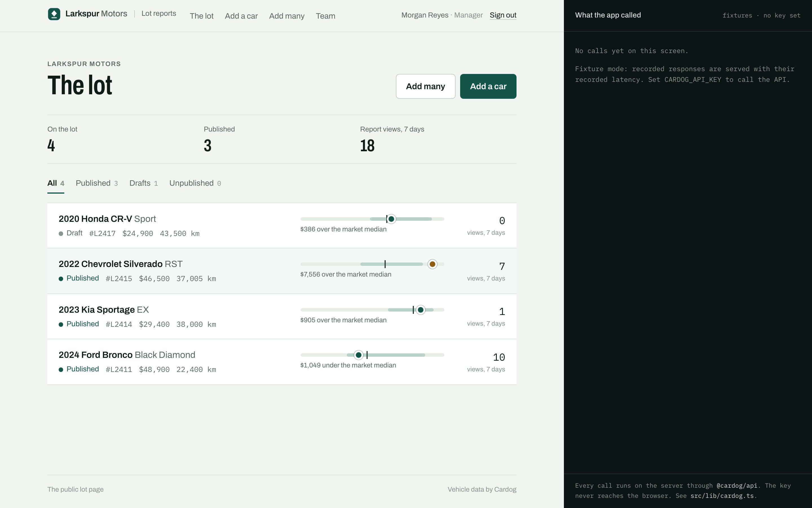Click the Kia Sportage price marker dot
The height and width of the screenshot is (508, 812).
tap(420, 310)
